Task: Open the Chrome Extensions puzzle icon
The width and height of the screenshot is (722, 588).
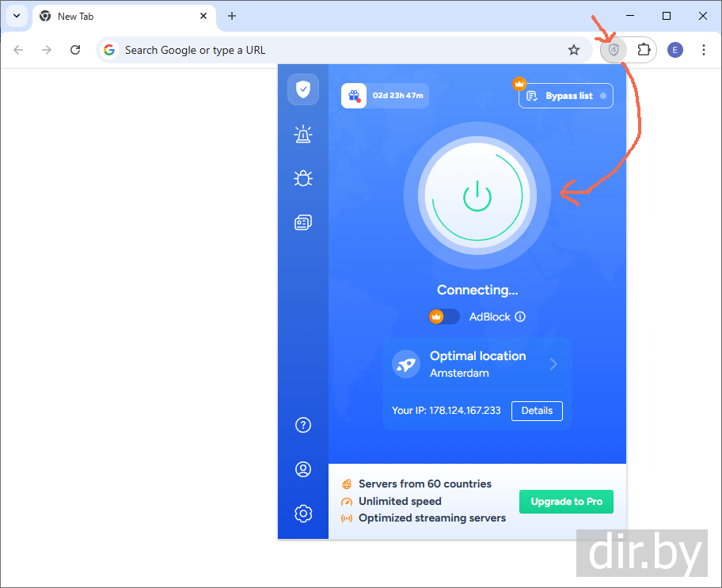Action: [644, 49]
